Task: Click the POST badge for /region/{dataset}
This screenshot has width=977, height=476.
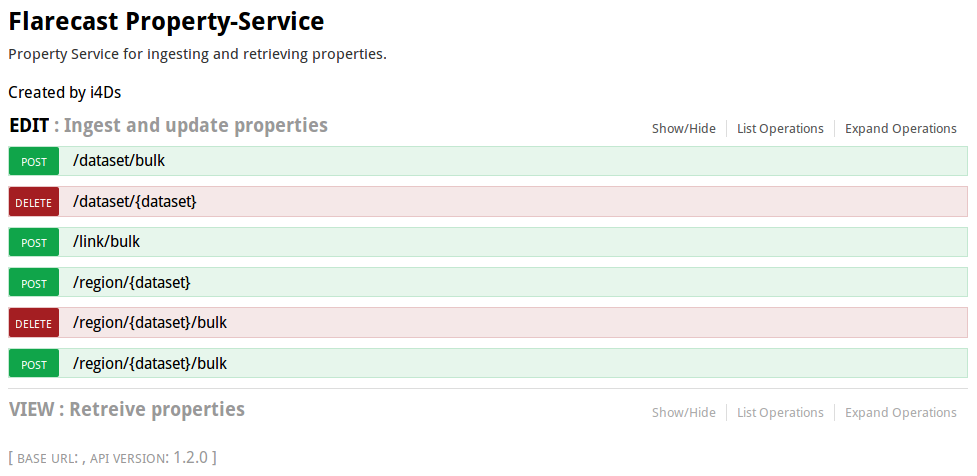Action: tap(34, 283)
